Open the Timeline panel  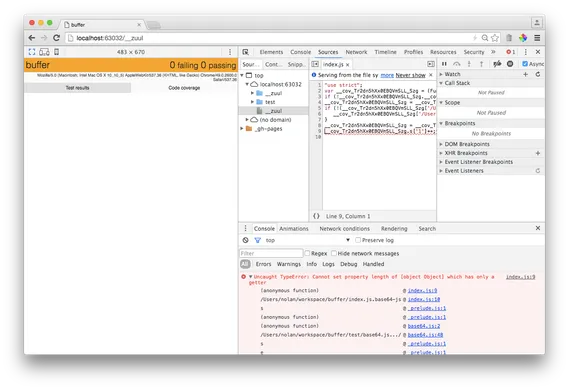(x=385, y=52)
